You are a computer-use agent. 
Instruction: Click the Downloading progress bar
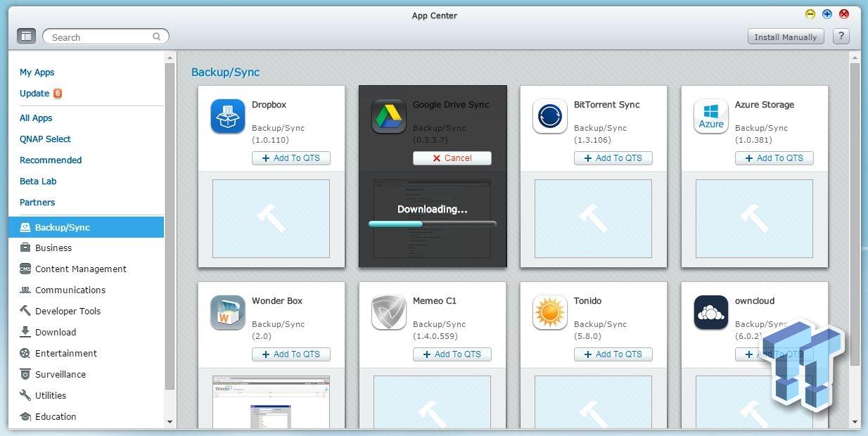coord(432,224)
